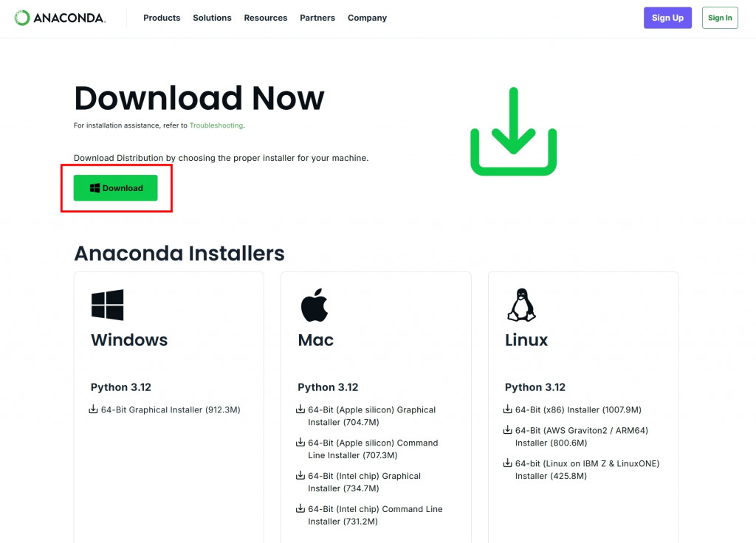This screenshot has height=543, width=756.
Task: Click download icon beside IBM Z LinuxONE Installer
Action: coord(508,463)
